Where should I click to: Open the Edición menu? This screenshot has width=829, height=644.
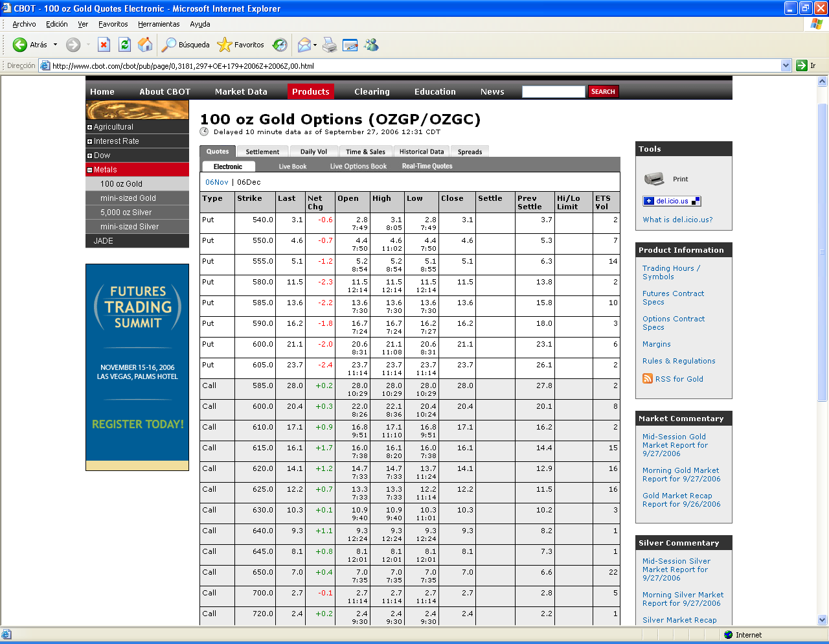coord(57,24)
